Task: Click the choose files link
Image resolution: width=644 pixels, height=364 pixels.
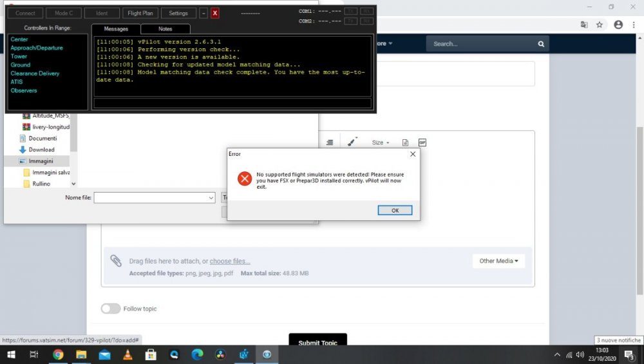Action: [x=229, y=261]
